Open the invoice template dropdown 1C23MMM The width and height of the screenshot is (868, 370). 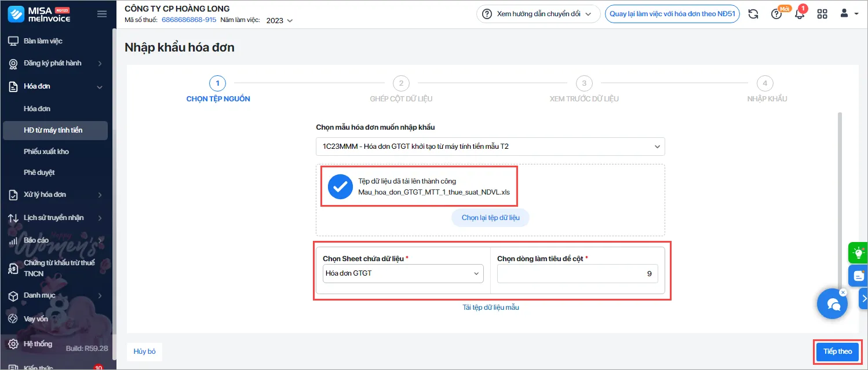(490, 146)
